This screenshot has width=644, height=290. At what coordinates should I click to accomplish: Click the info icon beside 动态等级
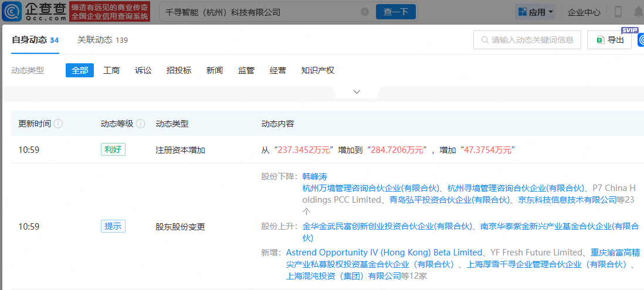coord(141,124)
